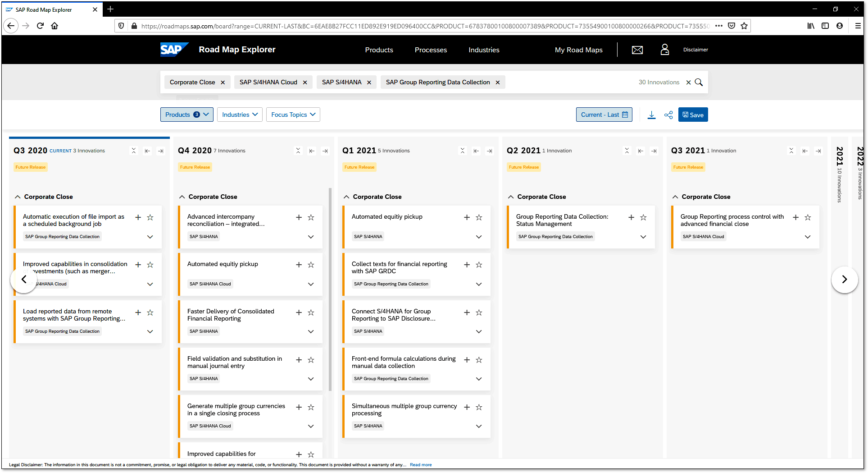Click the Current - Last date range selector

point(604,115)
